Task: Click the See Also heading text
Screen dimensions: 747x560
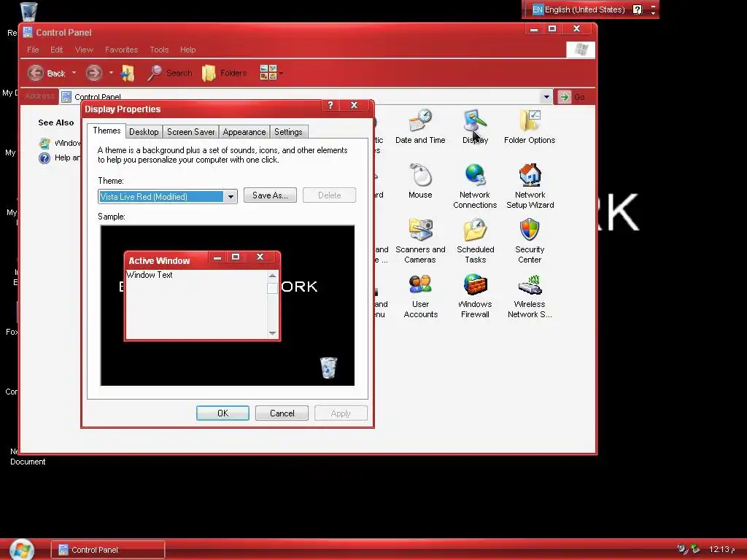Action: pos(55,122)
